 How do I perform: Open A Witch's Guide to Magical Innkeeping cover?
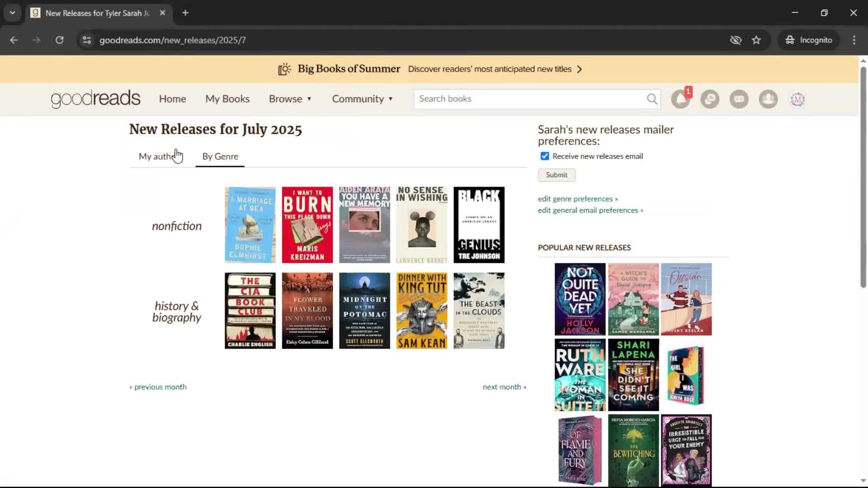click(x=633, y=299)
